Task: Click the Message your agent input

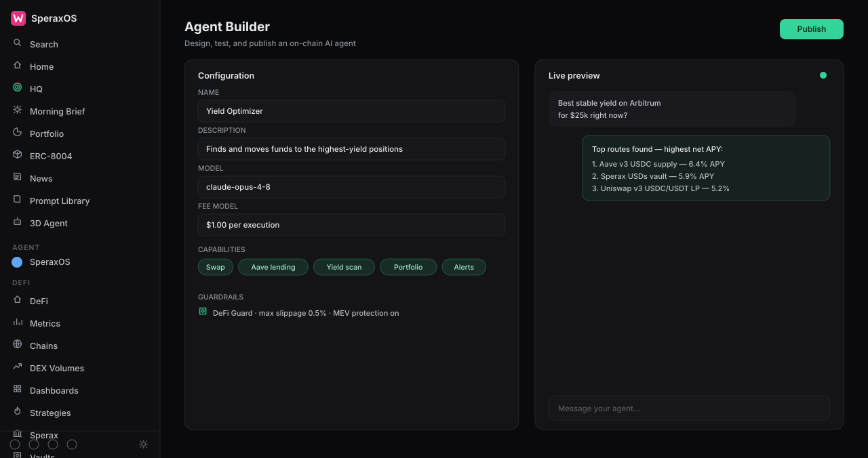Action: pos(689,409)
